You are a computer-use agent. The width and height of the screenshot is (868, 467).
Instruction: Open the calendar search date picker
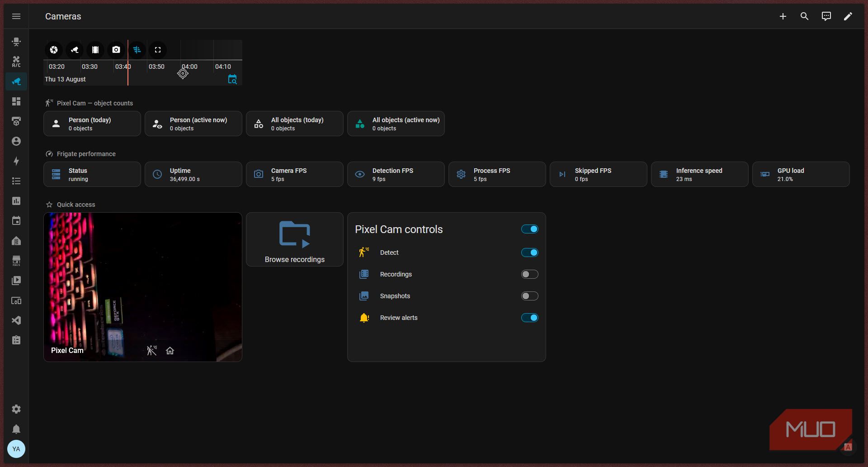(232, 79)
